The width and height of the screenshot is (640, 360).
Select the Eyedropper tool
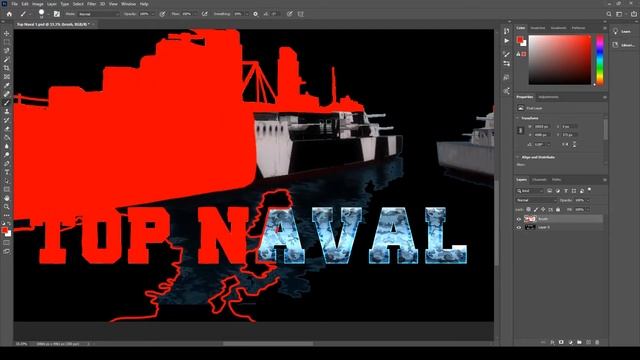pyautogui.click(x=7, y=85)
